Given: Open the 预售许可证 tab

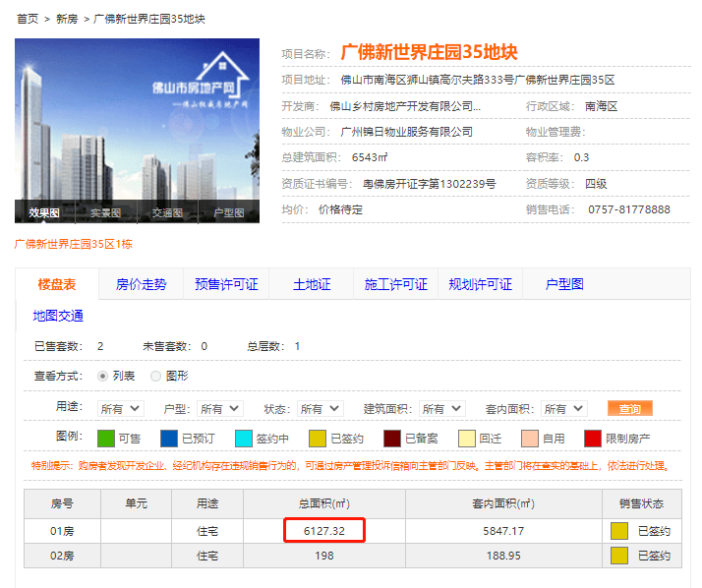Looking at the screenshot, I should click(x=226, y=284).
